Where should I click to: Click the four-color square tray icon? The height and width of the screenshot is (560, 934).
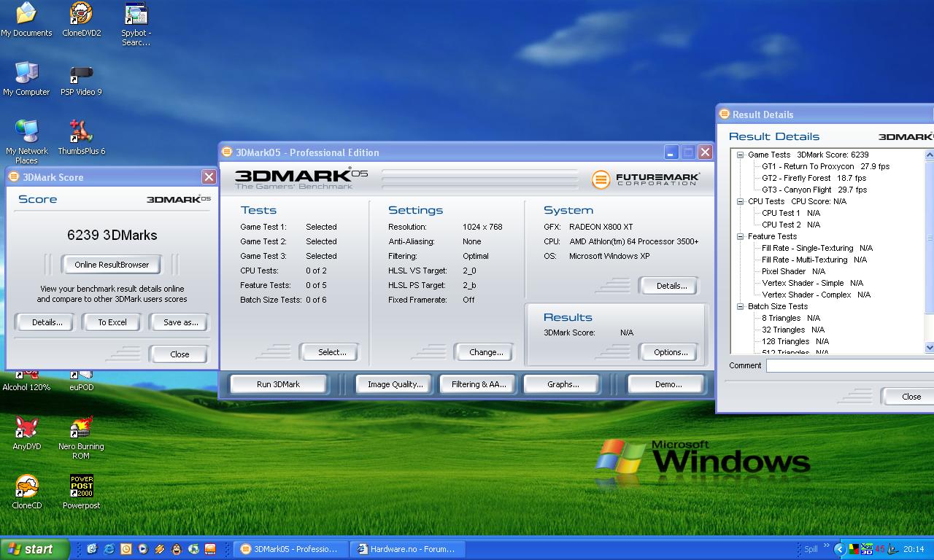coord(854,549)
